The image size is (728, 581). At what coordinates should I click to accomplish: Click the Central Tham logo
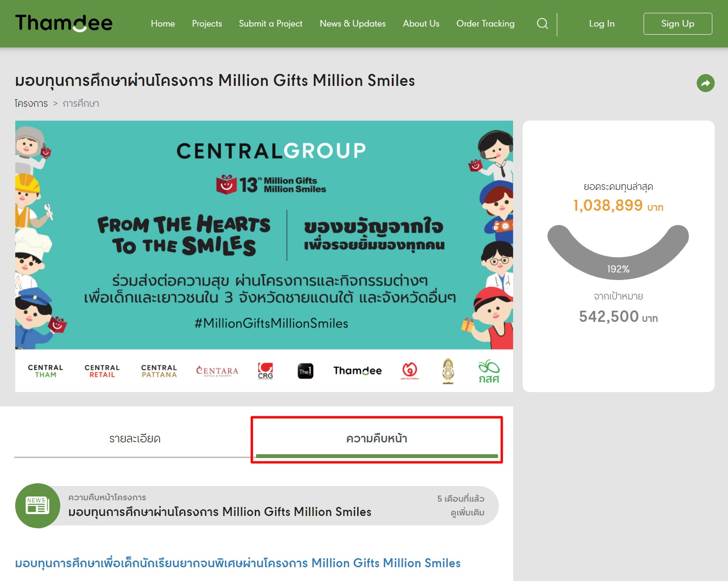click(x=46, y=371)
